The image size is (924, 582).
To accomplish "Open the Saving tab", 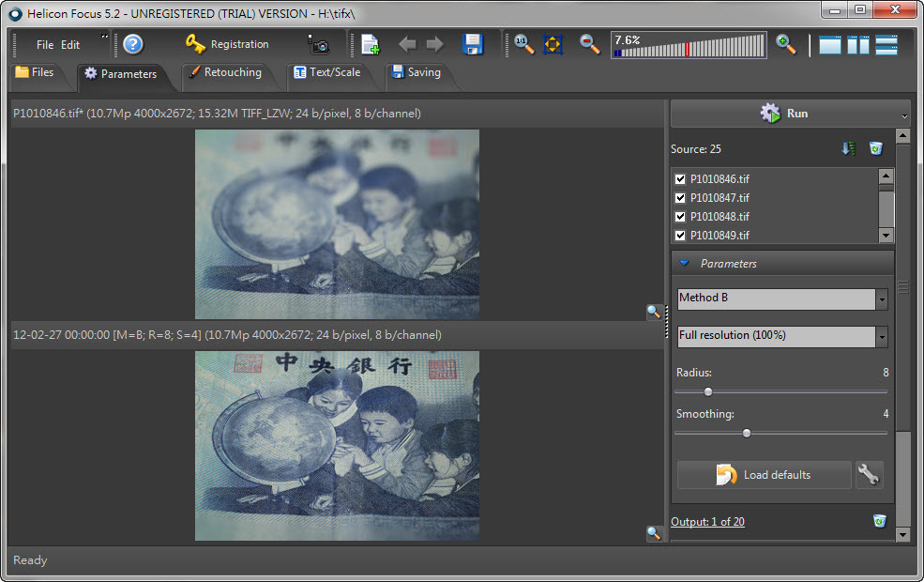I will click(x=417, y=74).
